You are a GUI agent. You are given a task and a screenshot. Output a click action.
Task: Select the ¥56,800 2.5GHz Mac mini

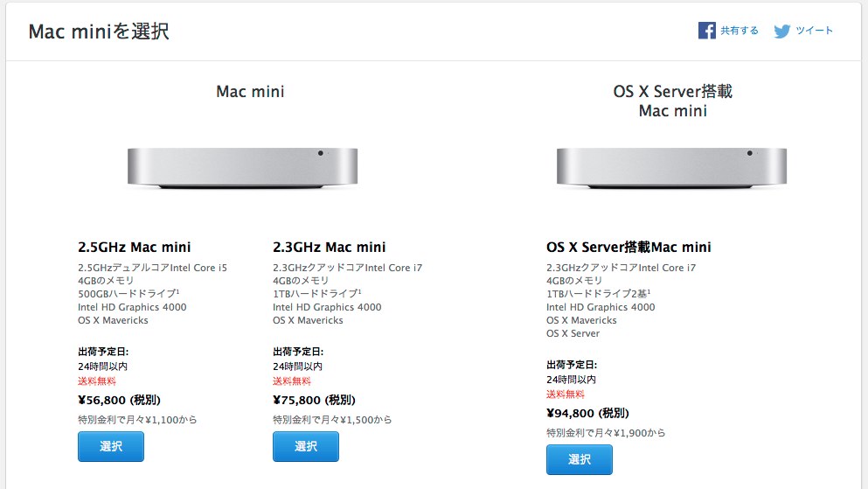111,446
